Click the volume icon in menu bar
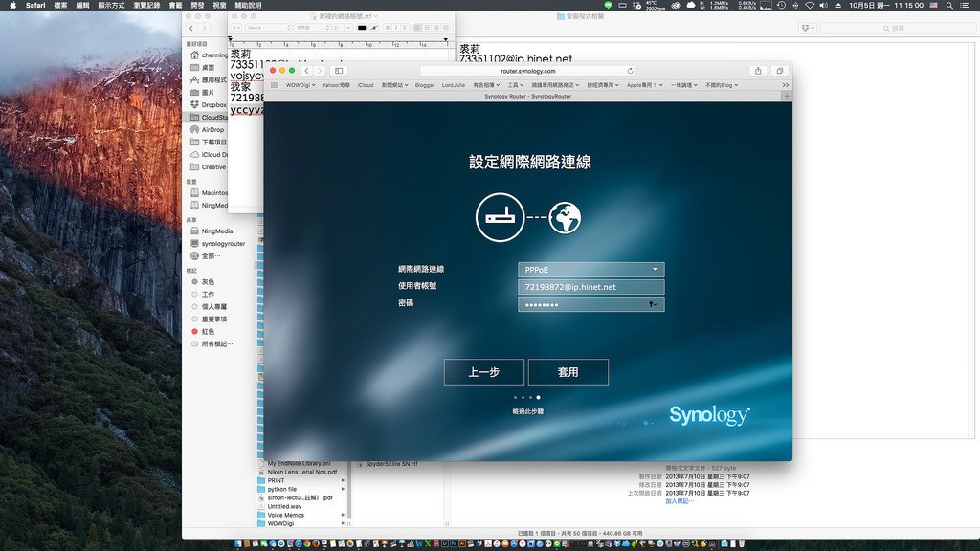Image resolution: width=980 pixels, height=551 pixels. [824, 5]
